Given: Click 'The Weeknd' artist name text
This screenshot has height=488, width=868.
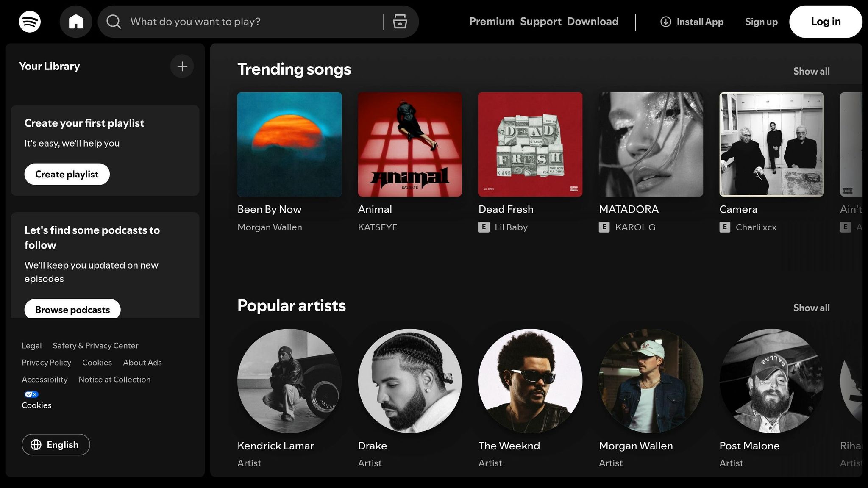Looking at the screenshot, I should point(509,446).
